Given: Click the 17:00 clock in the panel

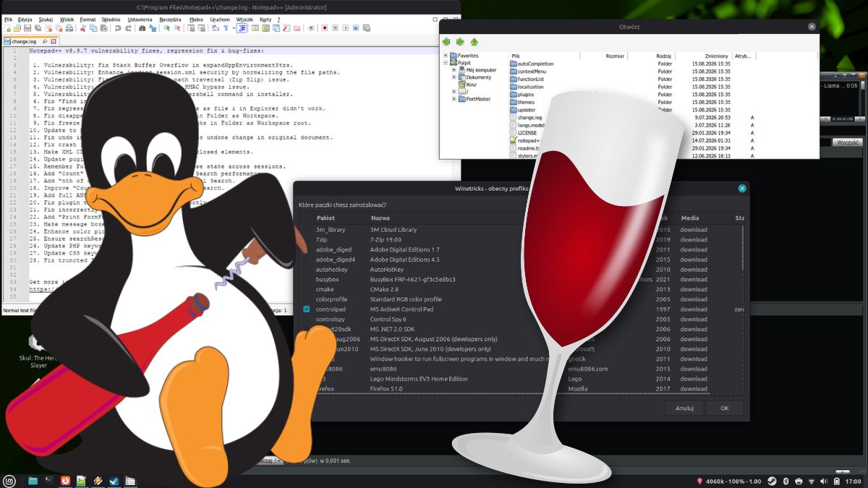Looking at the screenshot, I should tap(854, 481).
